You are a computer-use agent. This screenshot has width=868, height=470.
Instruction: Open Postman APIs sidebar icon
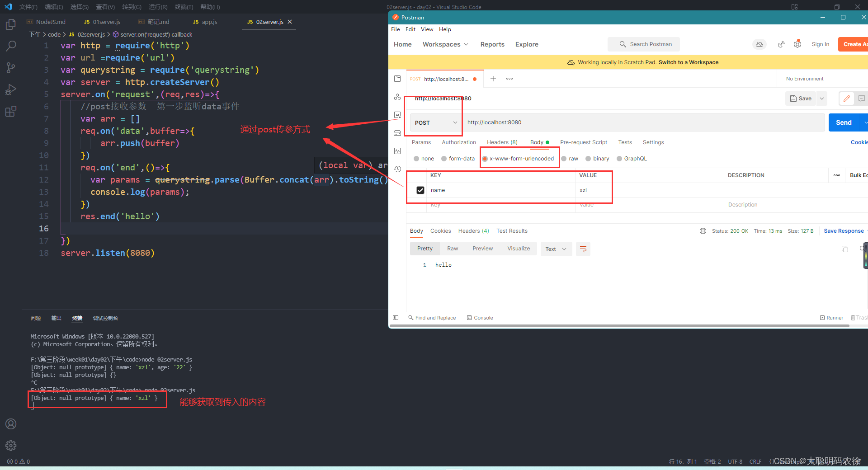pos(397,97)
